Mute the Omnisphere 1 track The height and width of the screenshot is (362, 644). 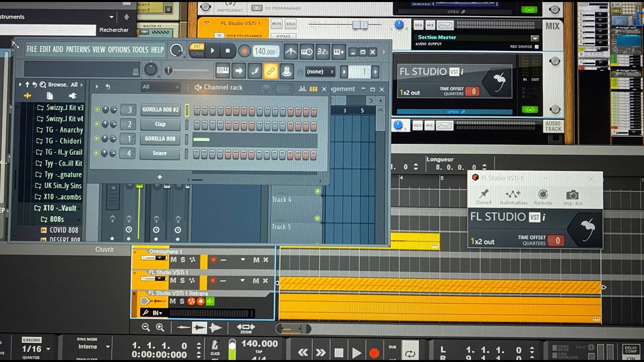click(x=174, y=260)
